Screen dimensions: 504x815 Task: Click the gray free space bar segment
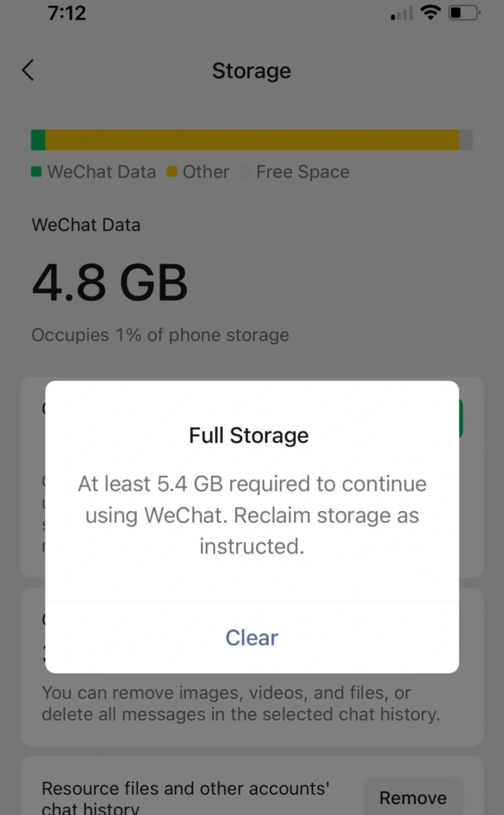point(466,140)
